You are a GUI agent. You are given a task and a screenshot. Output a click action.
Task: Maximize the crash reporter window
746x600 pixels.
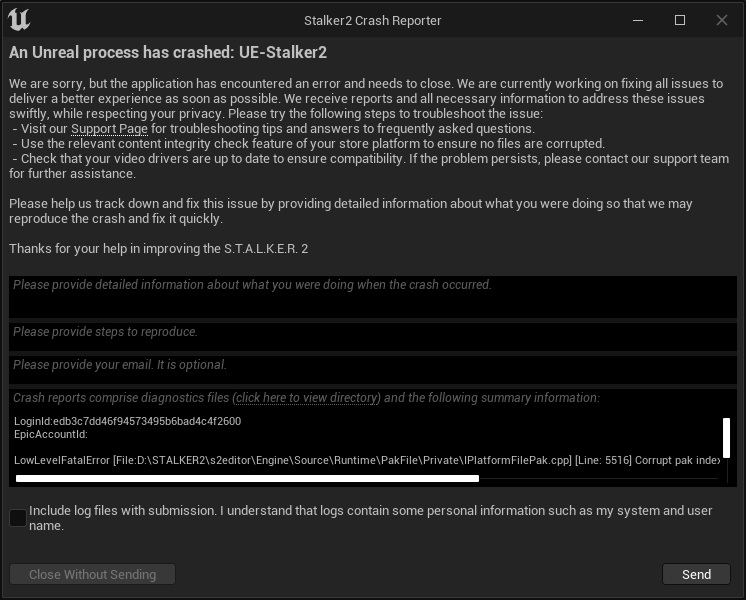[680, 20]
